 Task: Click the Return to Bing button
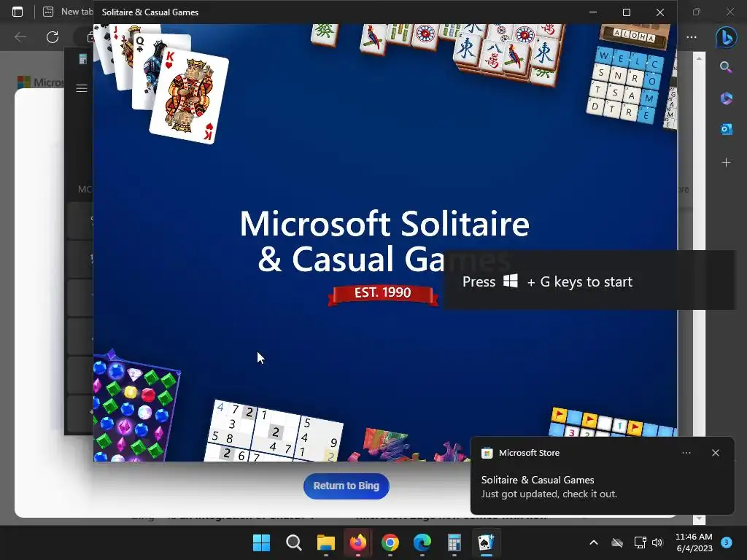click(347, 486)
